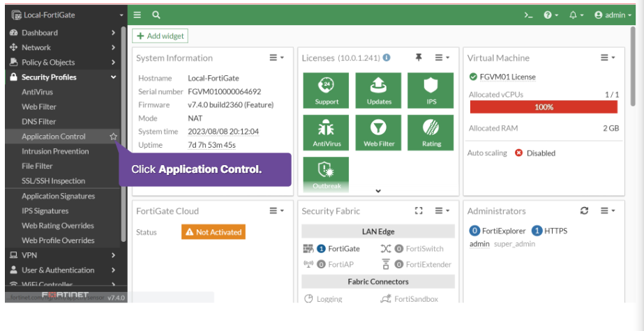The image size is (644, 331).
Task: Expand the VPN menu
Action: 63,255
